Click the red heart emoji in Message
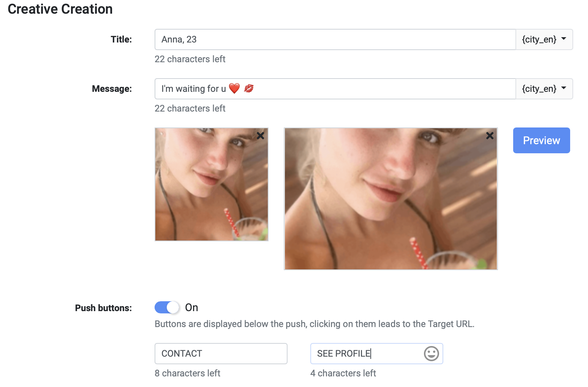The width and height of the screenshot is (588, 387). click(234, 88)
